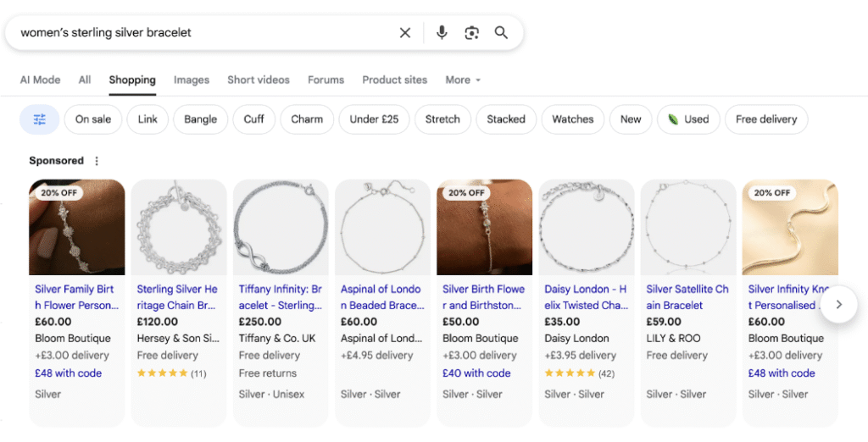The width and height of the screenshot is (868, 442).
Task: Enable the Free delivery filter chip
Action: [x=765, y=119]
